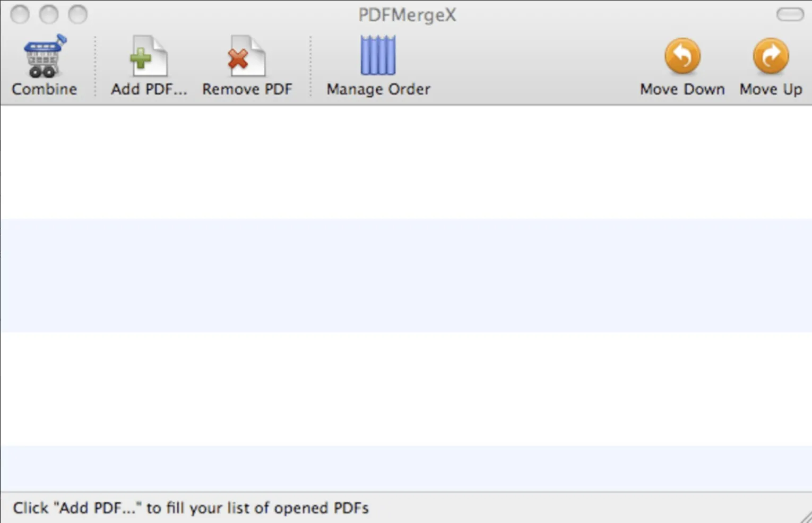Click the "Move Down" text label
812x523 pixels.
(682, 89)
